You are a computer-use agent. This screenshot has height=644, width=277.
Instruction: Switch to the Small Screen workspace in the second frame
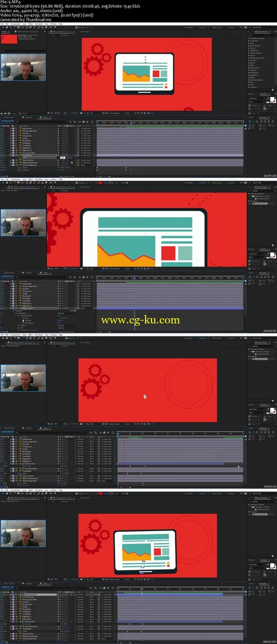click(217, 183)
